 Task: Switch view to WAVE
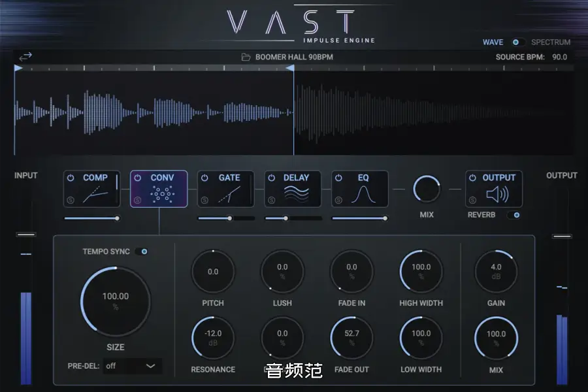[491, 42]
